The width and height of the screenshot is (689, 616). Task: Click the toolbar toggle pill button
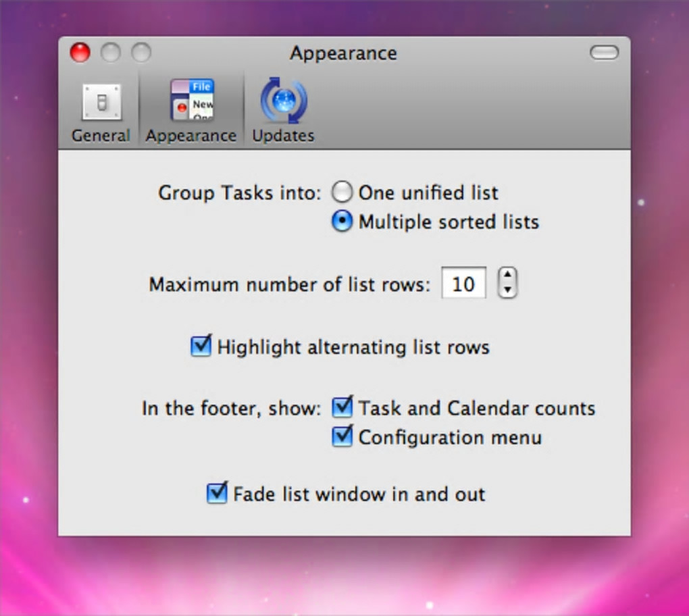click(x=604, y=53)
